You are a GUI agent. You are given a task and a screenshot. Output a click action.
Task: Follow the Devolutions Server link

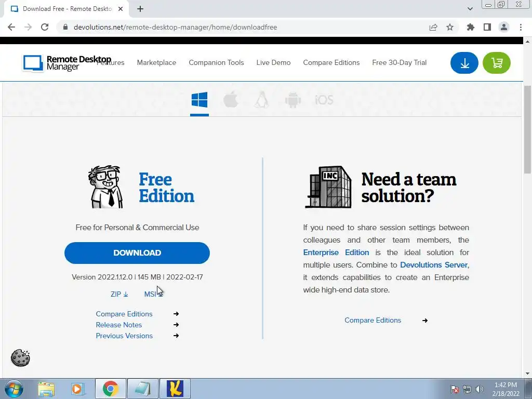pyautogui.click(x=434, y=264)
